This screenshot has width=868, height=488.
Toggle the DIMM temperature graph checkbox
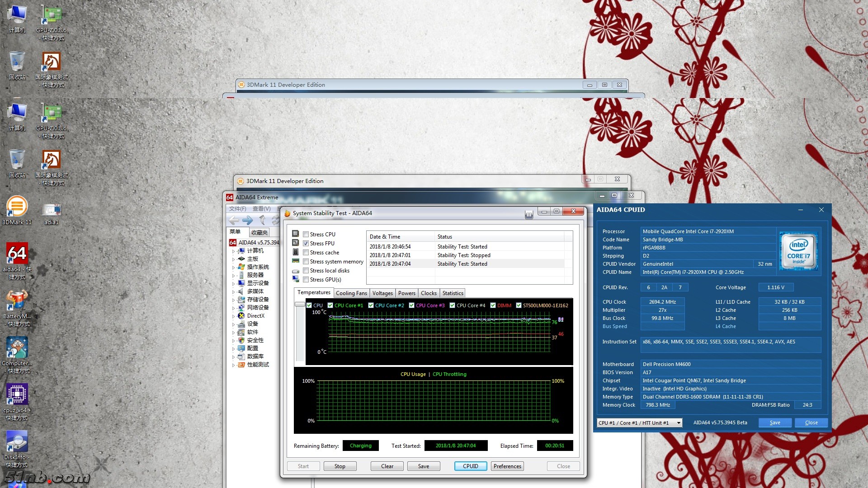[493, 305]
